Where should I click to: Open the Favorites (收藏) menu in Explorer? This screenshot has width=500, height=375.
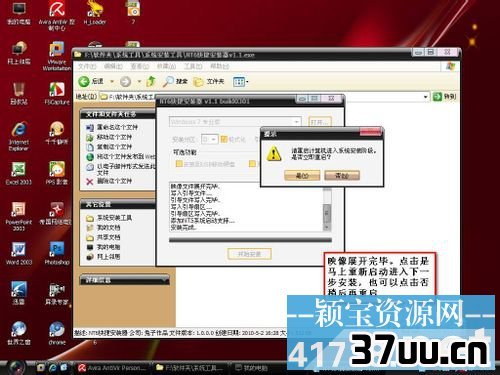[x=166, y=66]
